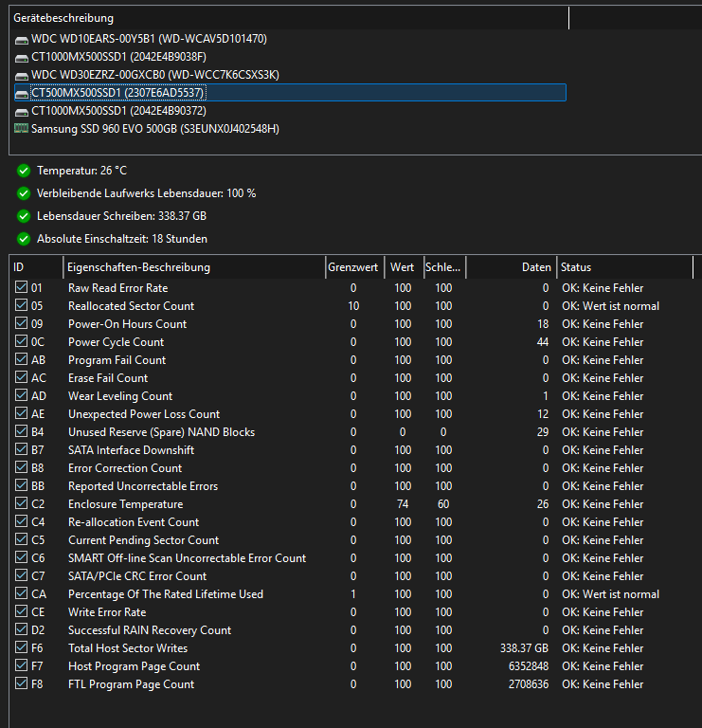Select row 'Current Pending Sector Count'
Image resolution: width=702 pixels, height=728 pixels.
click(x=352, y=540)
